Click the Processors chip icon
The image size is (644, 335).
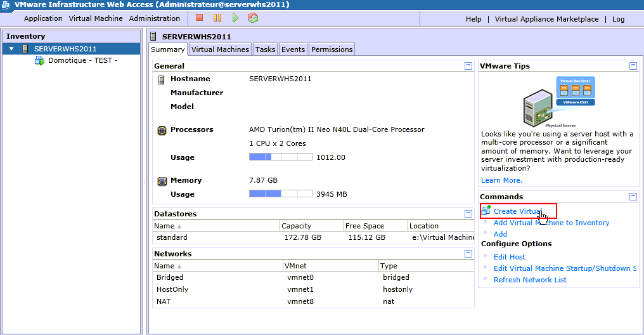coord(162,130)
